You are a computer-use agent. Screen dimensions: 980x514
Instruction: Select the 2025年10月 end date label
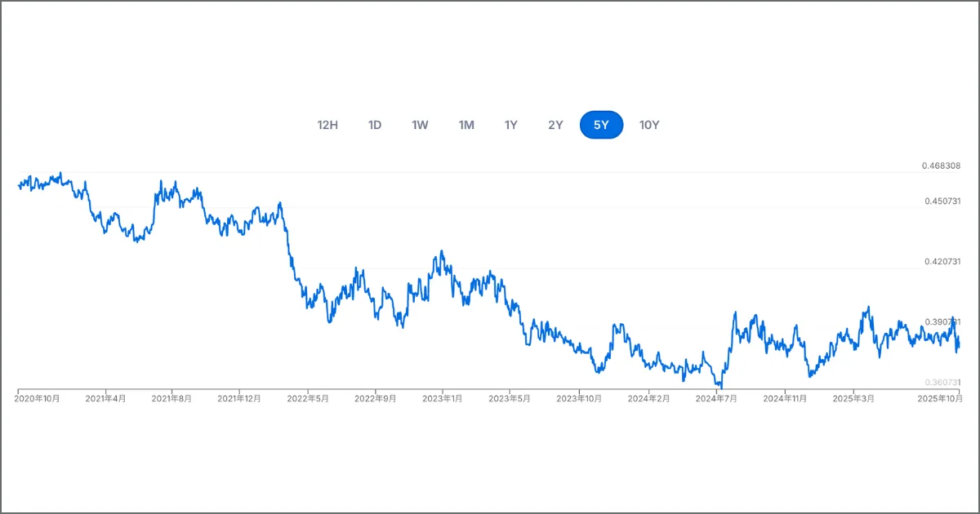[x=941, y=398]
